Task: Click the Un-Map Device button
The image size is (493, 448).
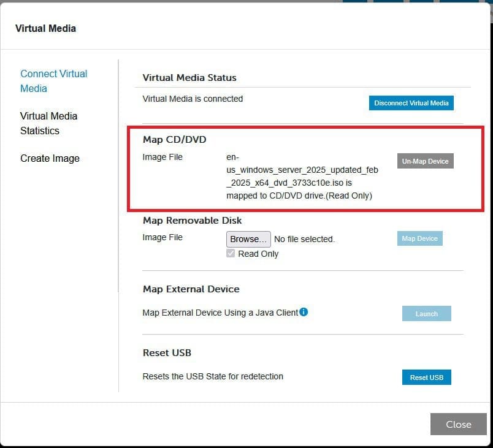Action: tap(425, 161)
